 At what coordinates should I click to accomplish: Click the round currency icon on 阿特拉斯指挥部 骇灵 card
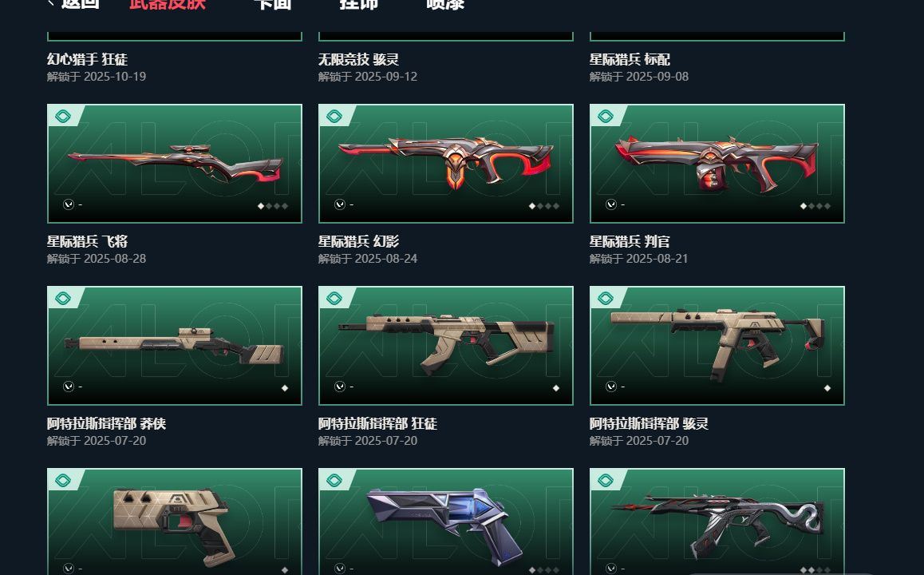[611, 387]
